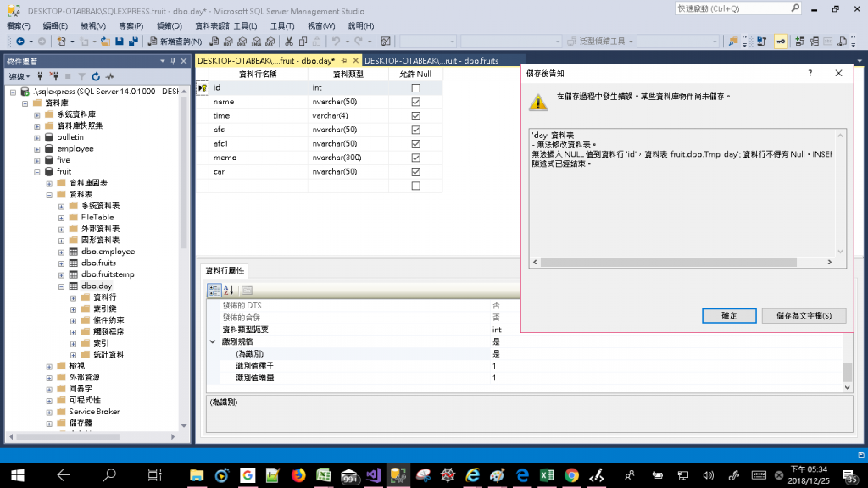Click the Save disk icon
Image resolution: width=868 pixels, height=488 pixels.
(119, 42)
